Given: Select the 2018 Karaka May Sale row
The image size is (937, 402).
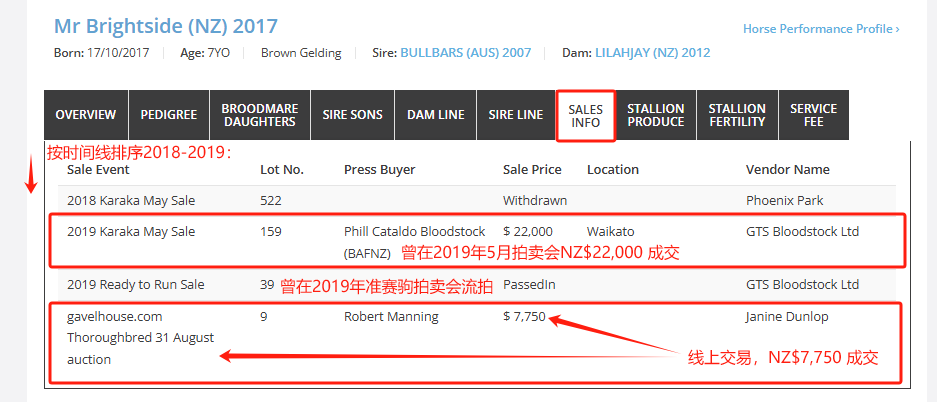Looking at the screenshot, I should coord(477,200).
